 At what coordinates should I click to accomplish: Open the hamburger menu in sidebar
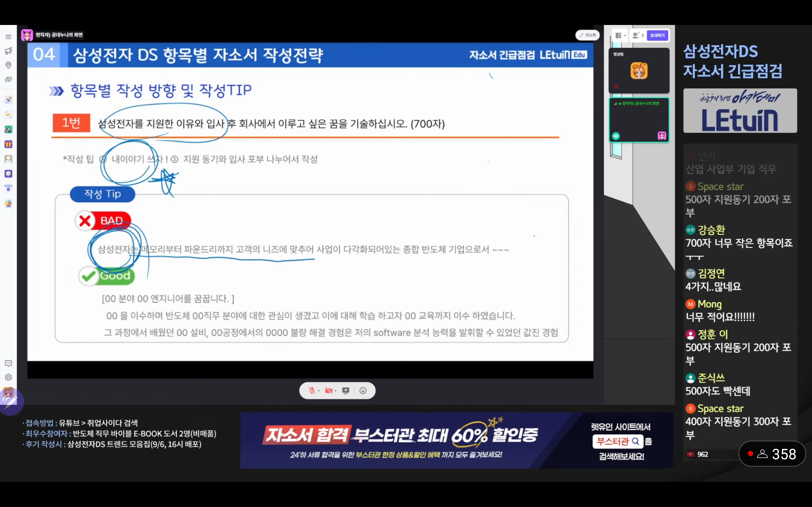(9, 37)
